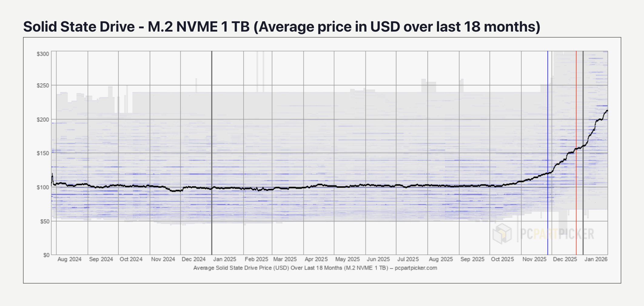Image resolution: width=644 pixels, height=306 pixels.
Task: Select the $300 y-axis label
Action: point(43,54)
